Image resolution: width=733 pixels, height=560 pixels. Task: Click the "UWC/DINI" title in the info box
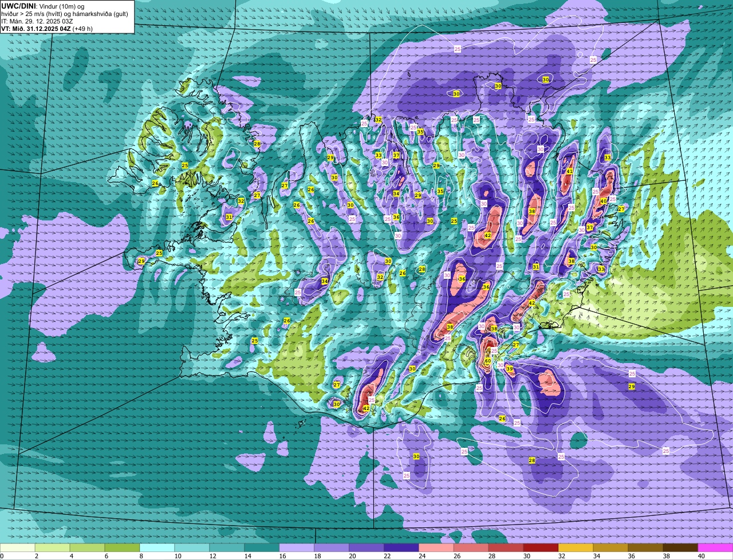click(x=17, y=6)
